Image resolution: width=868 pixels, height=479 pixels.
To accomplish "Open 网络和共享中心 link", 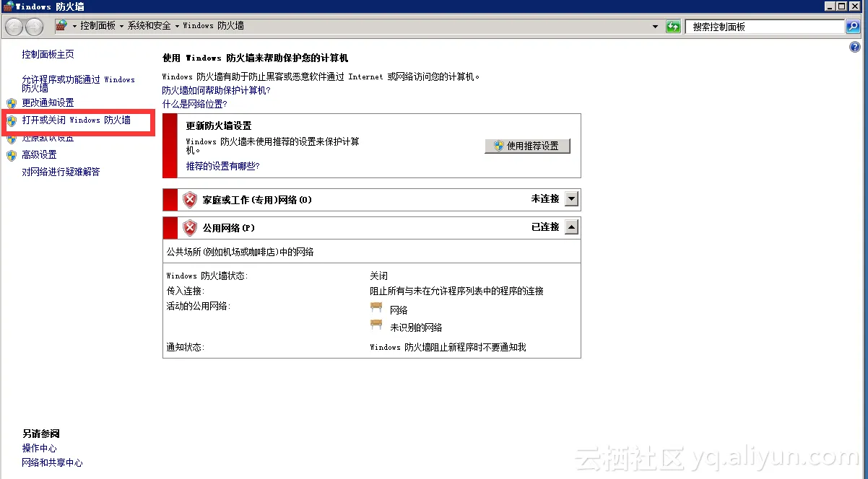I will tap(52, 462).
